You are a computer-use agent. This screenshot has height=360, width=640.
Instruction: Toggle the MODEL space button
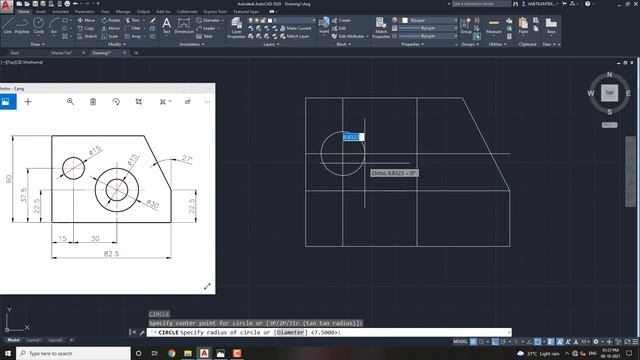click(x=460, y=342)
